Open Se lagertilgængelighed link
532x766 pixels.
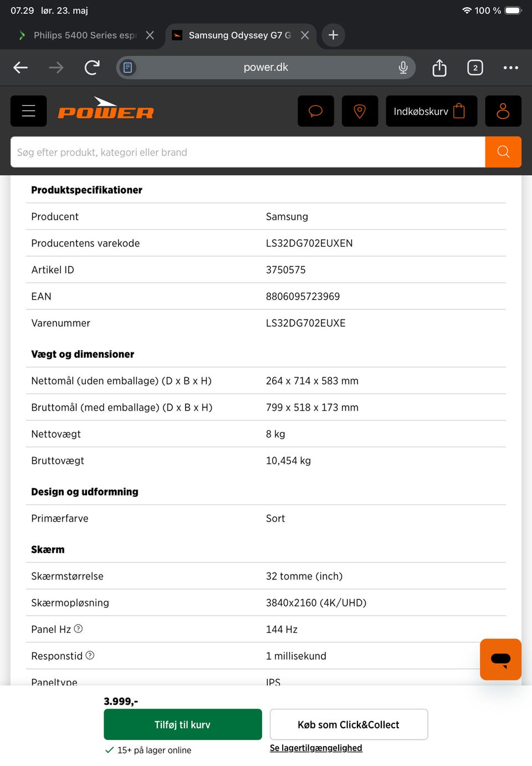point(316,748)
